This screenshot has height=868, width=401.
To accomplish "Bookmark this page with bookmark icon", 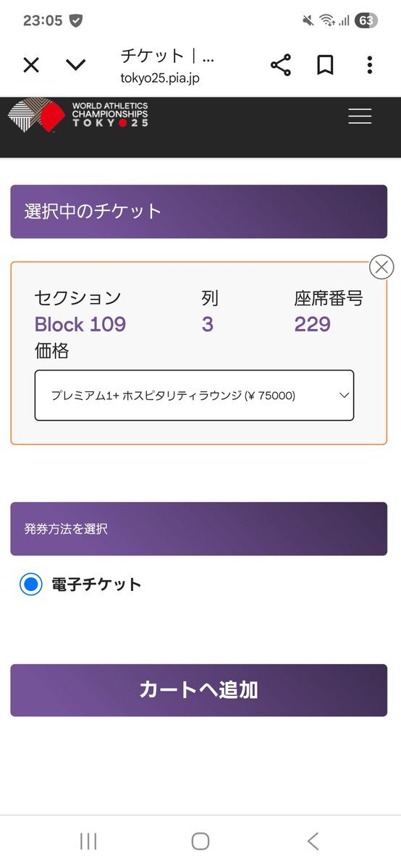I will 325,66.
